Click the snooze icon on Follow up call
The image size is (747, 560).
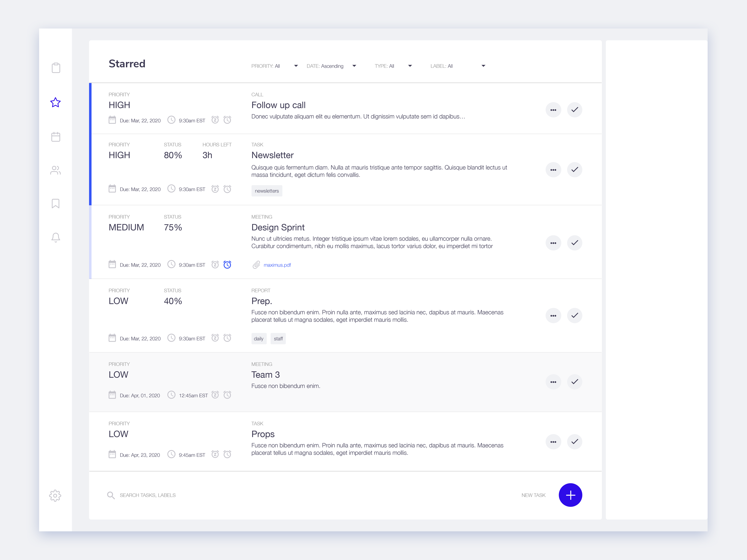(x=215, y=120)
